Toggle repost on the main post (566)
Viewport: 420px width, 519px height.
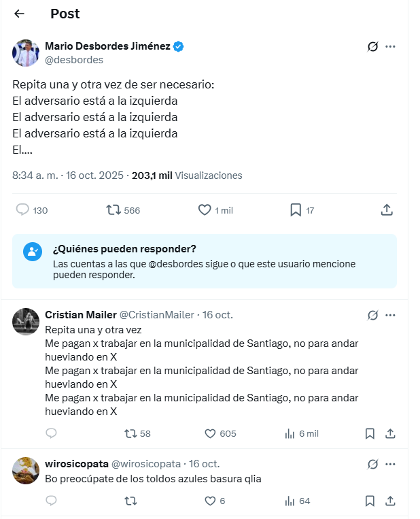pos(113,210)
